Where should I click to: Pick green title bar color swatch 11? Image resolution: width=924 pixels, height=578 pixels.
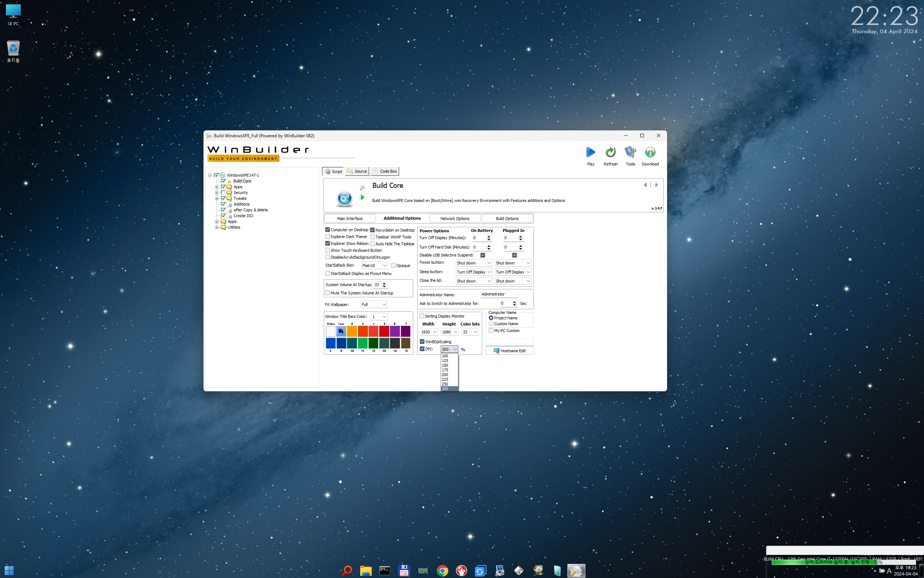coord(363,343)
